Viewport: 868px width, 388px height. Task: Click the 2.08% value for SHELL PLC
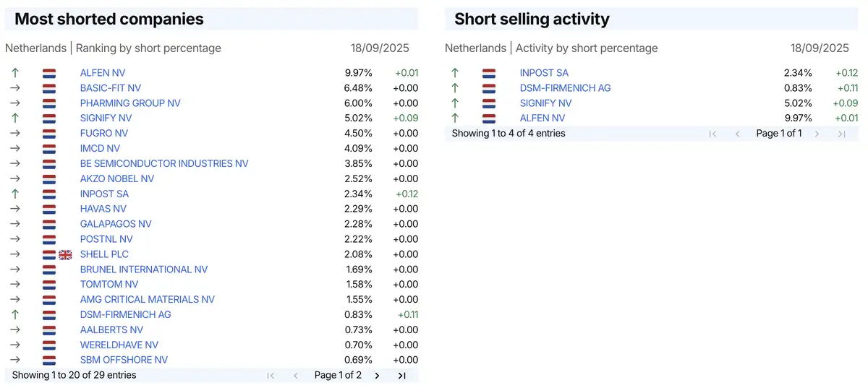pos(359,255)
